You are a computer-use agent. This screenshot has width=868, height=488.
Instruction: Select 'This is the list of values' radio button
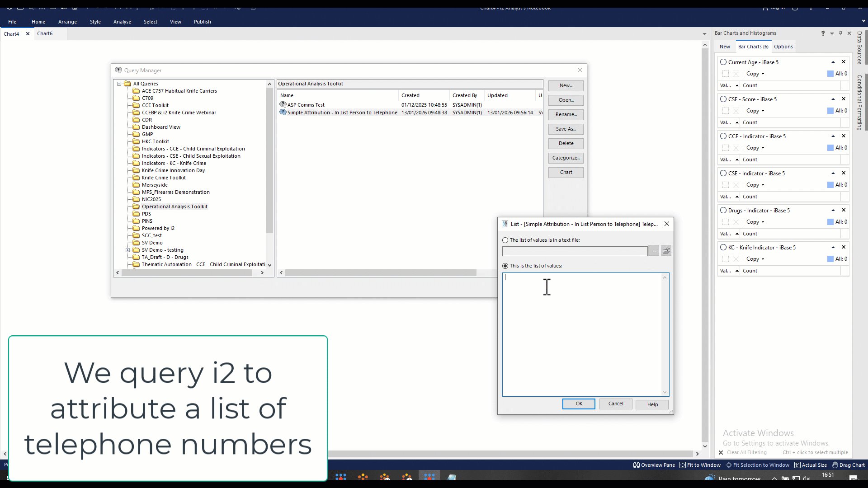505,266
